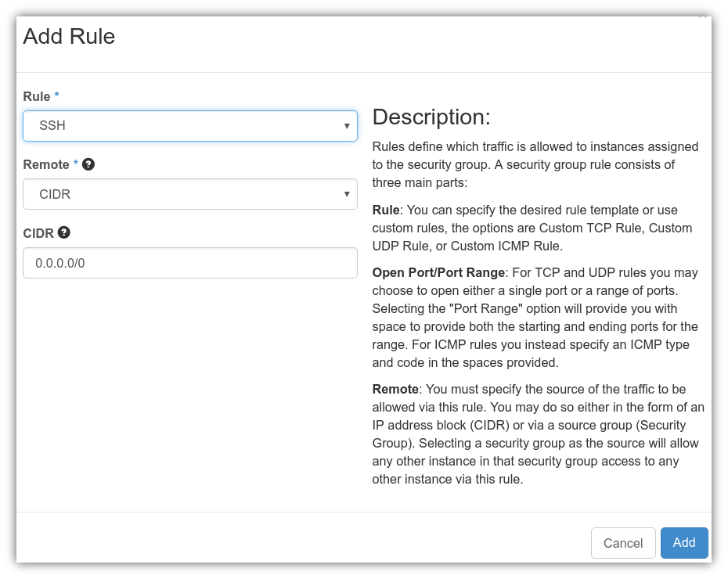Open the Remote combo box showing CIDR

tap(180, 194)
